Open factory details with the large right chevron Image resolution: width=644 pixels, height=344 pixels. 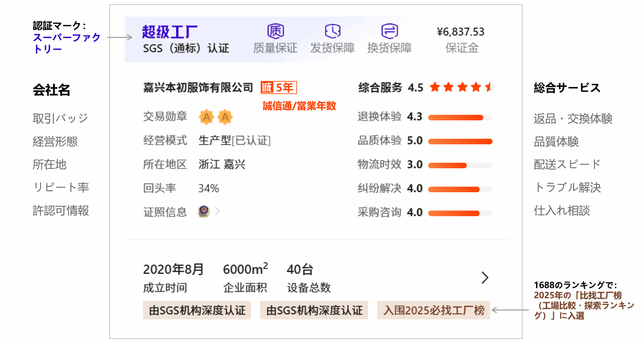point(485,278)
